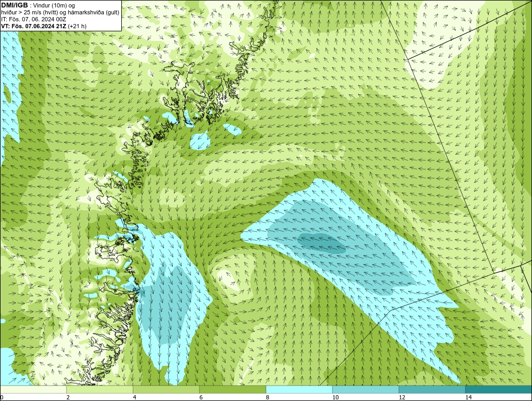The image size is (532, 401).
Task: Click the darkest teal legend band above 14
Action: click(x=499, y=389)
